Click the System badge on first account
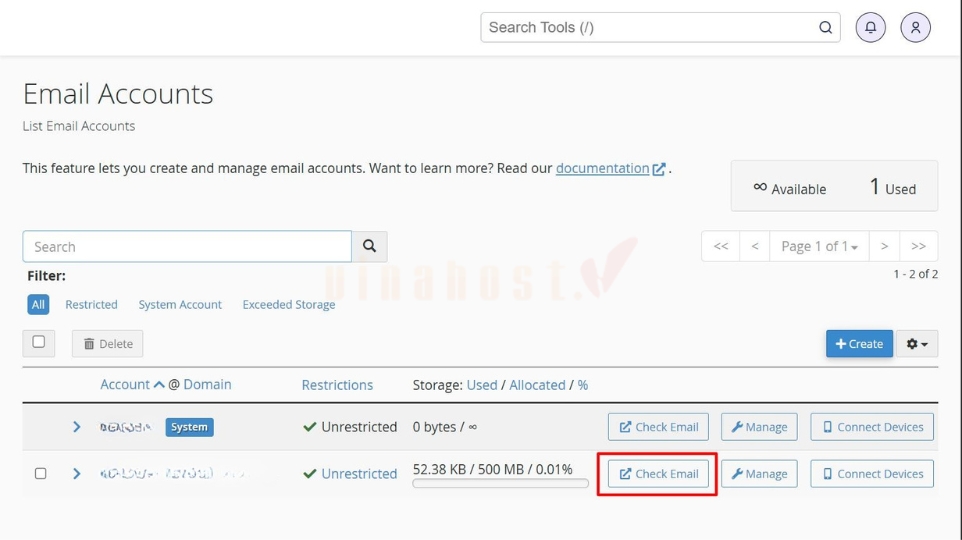 pos(189,427)
